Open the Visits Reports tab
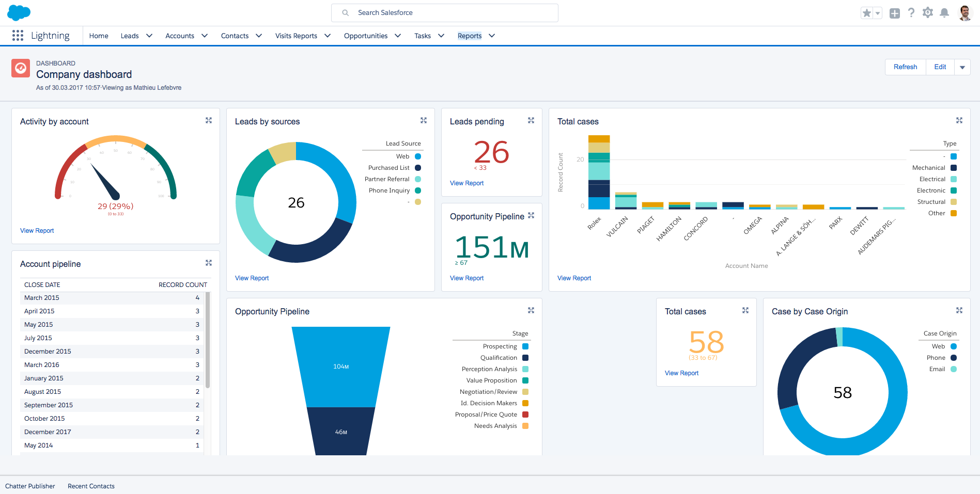Viewport: 980px width, 494px height. 296,36
